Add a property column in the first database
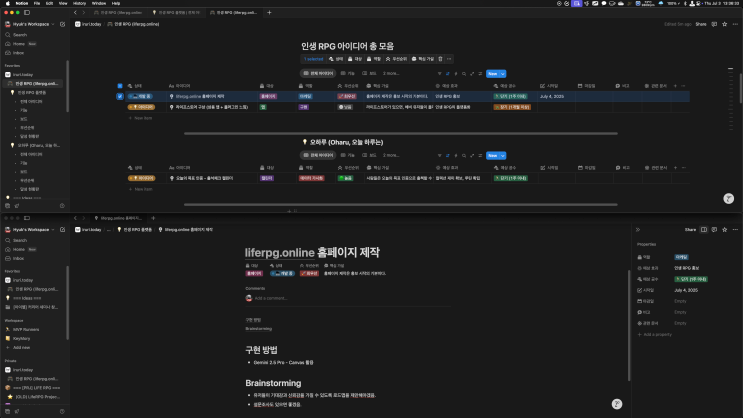The width and height of the screenshot is (743, 418). (x=675, y=86)
